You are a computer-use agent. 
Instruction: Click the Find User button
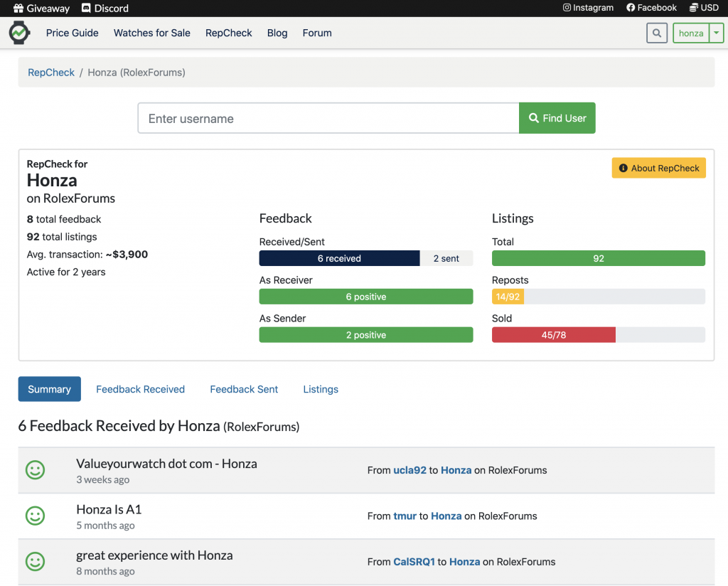point(557,118)
